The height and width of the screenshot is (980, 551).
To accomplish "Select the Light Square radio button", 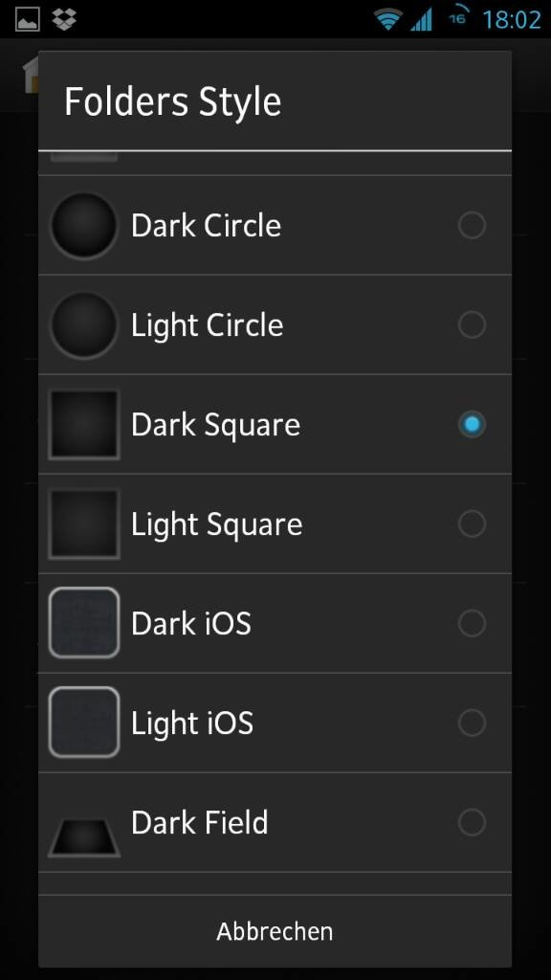I will click(x=472, y=523).
